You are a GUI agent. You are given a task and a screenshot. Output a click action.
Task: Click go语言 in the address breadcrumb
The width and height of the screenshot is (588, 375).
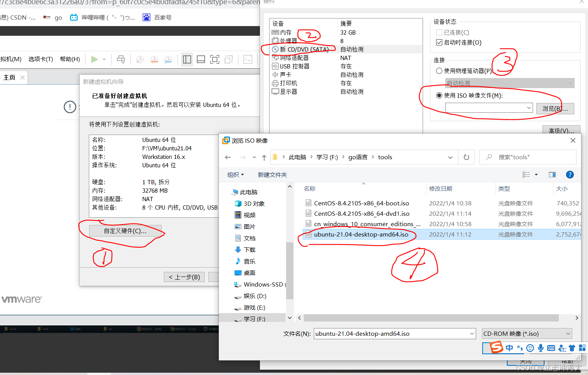tap(358, 157)
